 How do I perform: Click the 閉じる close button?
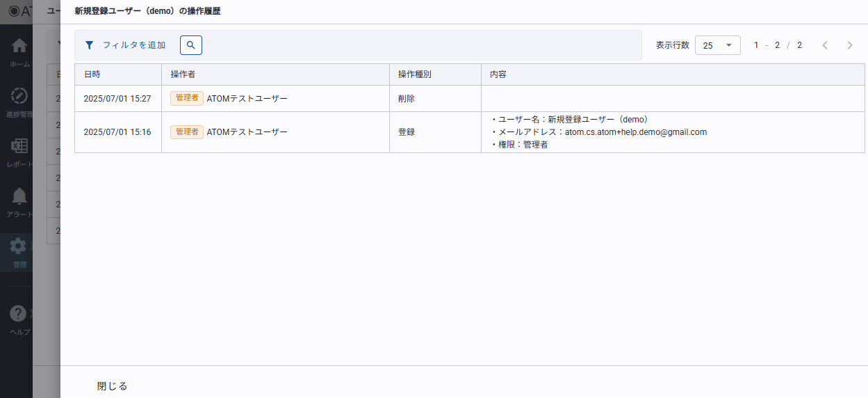[112, 386]
